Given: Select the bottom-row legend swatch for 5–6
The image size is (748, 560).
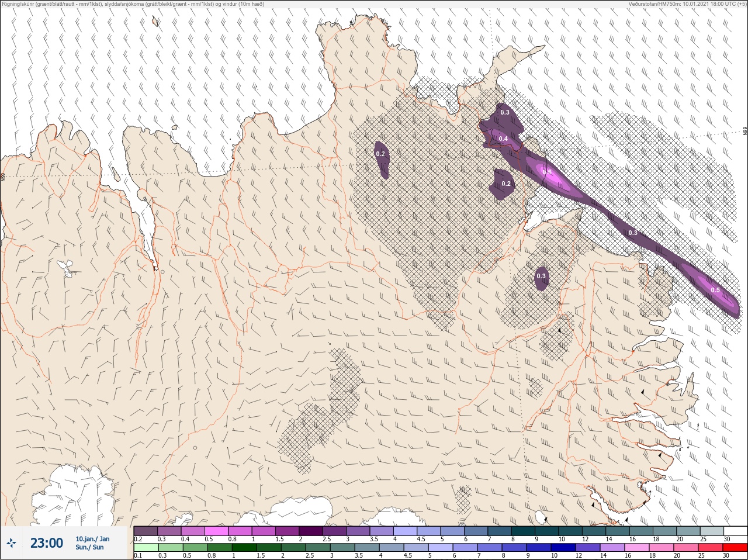Looking at the screenshot, I should point(440,548).
